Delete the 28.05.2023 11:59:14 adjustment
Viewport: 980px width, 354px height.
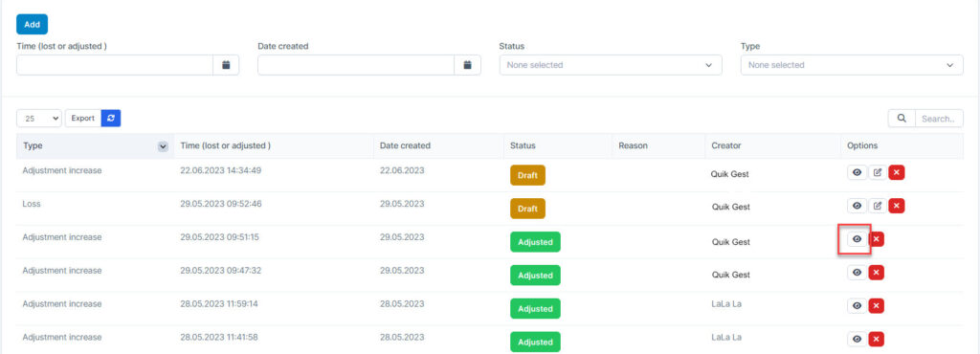(x=877, y=305)
